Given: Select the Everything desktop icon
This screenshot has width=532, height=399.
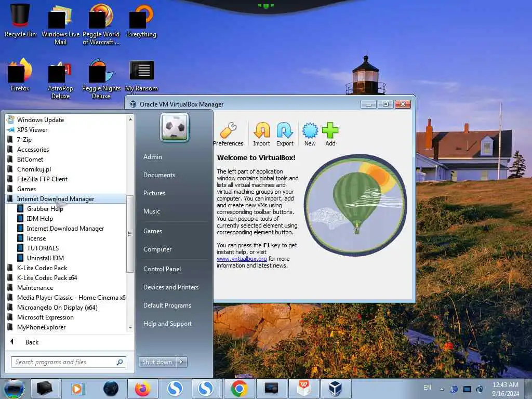Looking at the screenshot, I should coord(141,20).
